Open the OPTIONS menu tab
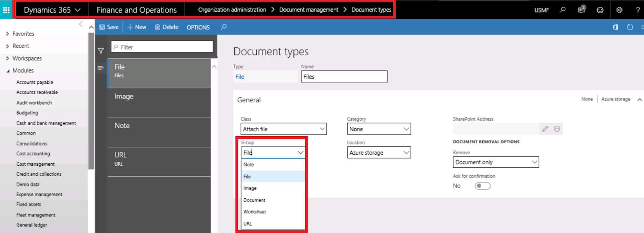The image size is (644, 233). pos(198,27)
